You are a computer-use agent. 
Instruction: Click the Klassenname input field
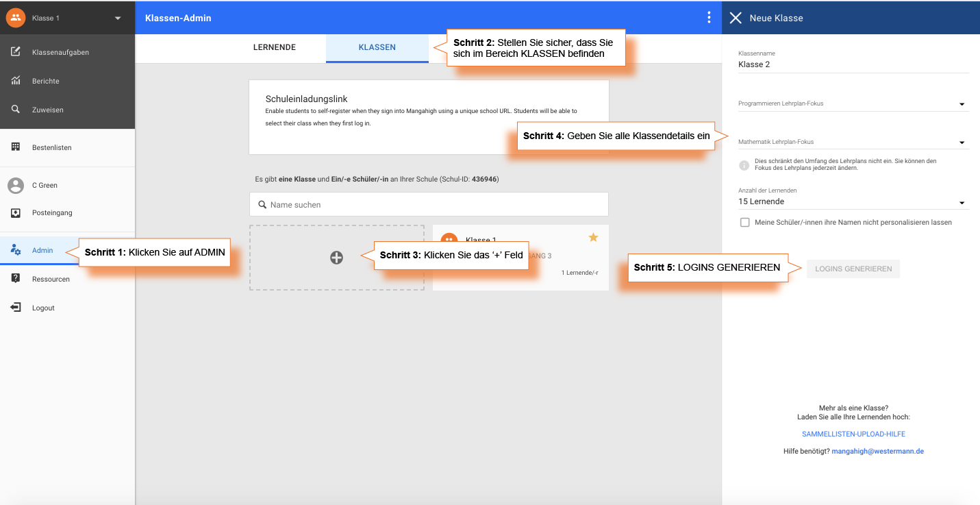853,64
